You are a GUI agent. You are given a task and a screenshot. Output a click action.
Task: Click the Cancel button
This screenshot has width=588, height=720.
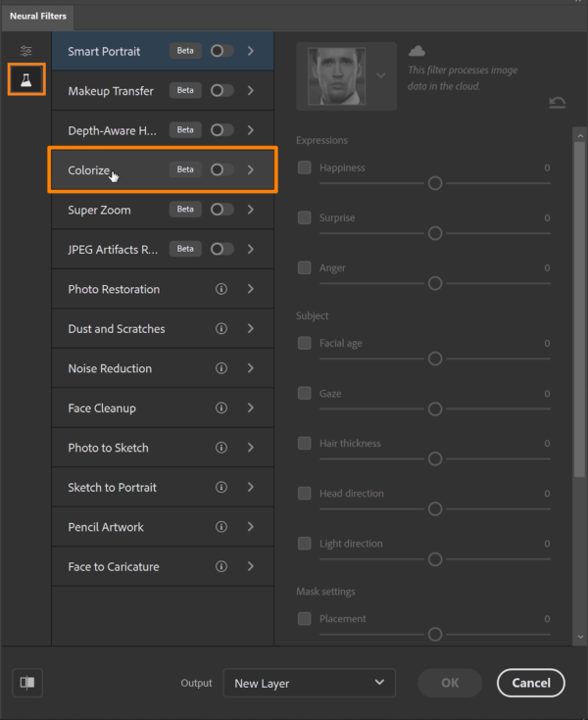[530, 683]
